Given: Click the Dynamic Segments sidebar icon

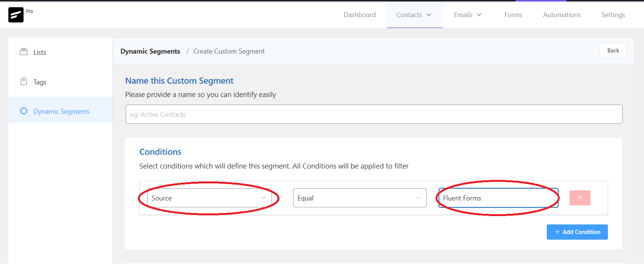Looking at the screenshot, I should click(x=24, y=111).
